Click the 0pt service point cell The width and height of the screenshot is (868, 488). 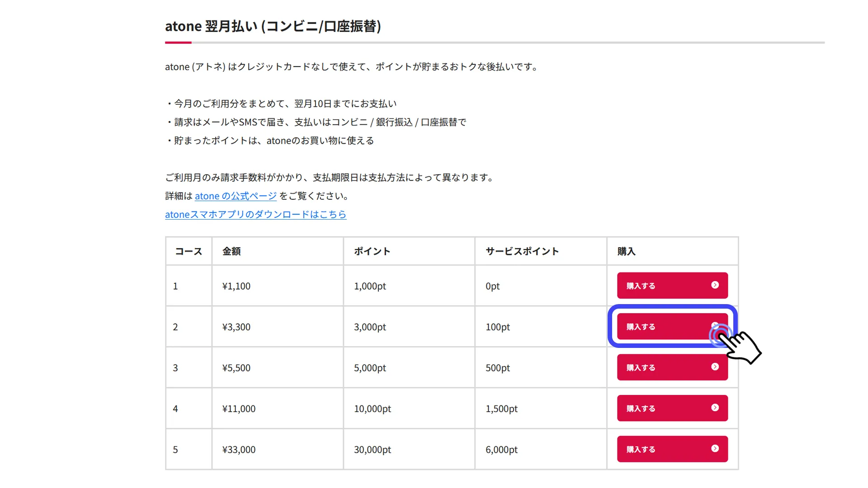[x=492, y=286]
